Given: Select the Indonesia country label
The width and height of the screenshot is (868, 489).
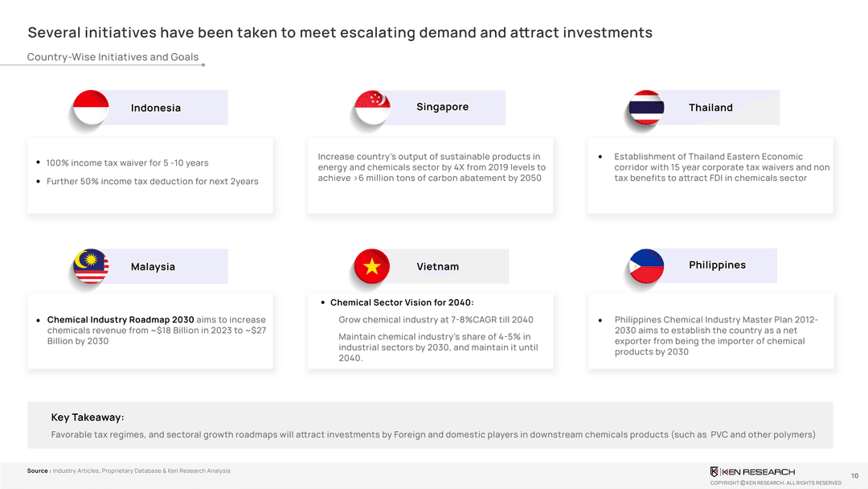Looking at the screenshot, I should click(156, 108).
